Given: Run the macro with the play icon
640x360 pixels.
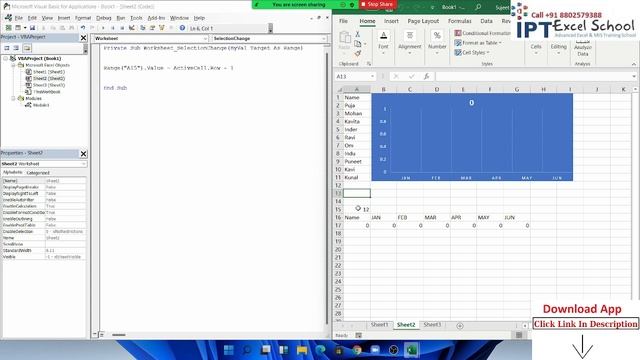Looking at the screenshot, I should (x=103, y=28).
